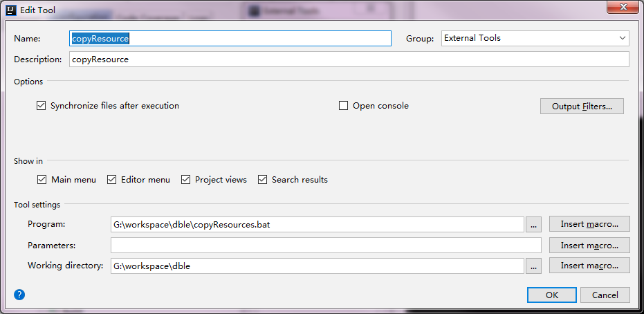The height and width of the screenshot is (314, 644).
Task: Click the IntelliJ icon in title bar
Action: point(10,10)
